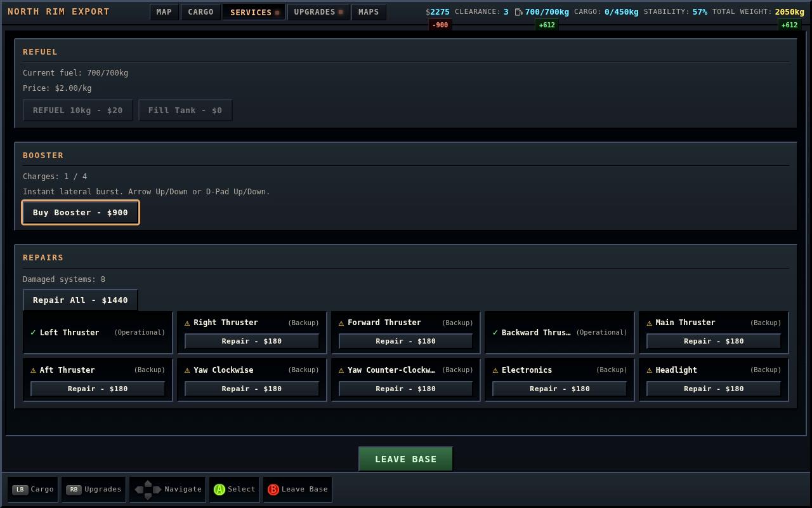Click the Headlight (Backup) status label
Viewport: 812px width, 508px height.
(766, 370)
